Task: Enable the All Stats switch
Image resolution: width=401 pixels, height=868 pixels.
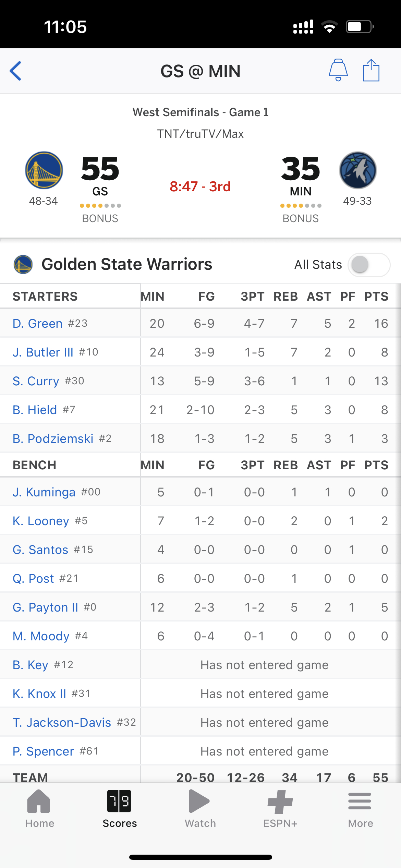Action: click(369, 265)
